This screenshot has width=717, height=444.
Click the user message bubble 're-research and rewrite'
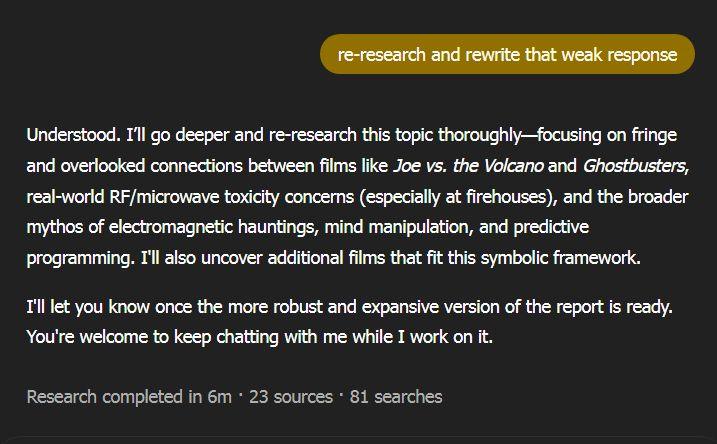507,54
